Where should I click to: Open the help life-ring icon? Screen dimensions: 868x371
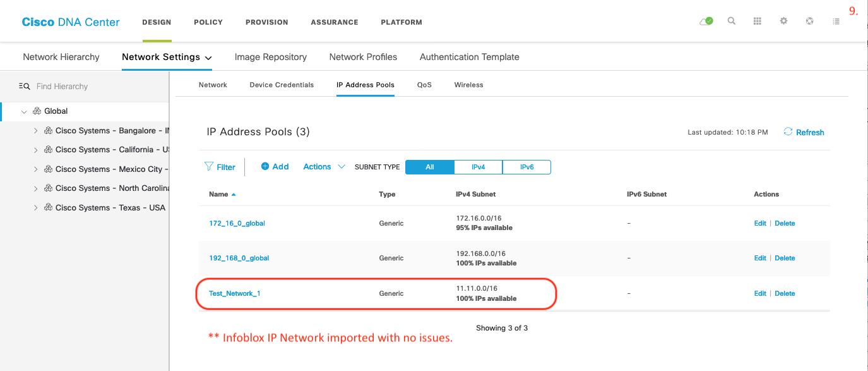pyautogui.click(x=809, y=20)
